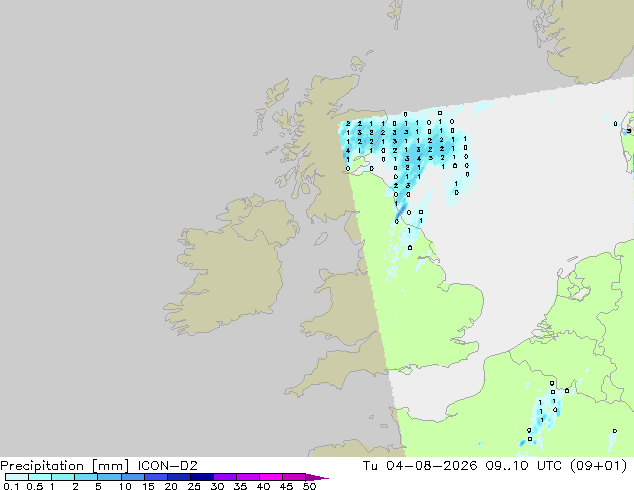Click the '25' legend scale label
This screenshot has height=490, width=634.
pyautogui.click(x=194, y=486)
